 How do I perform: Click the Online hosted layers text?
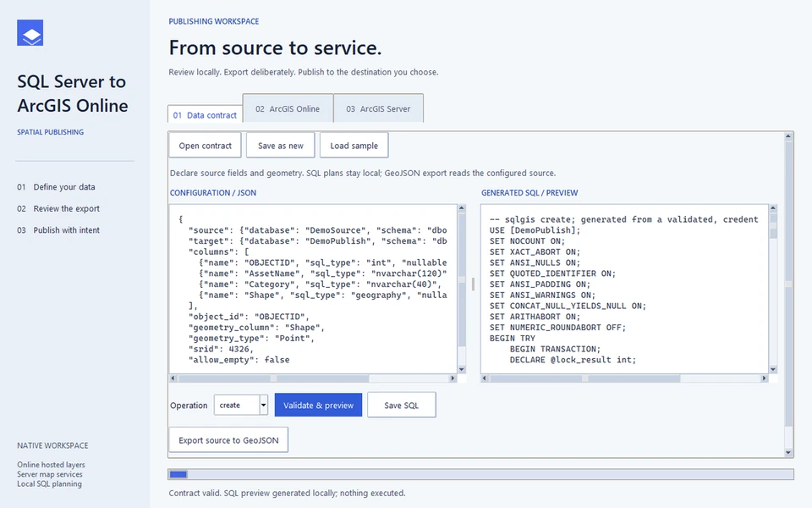(51, 465)
